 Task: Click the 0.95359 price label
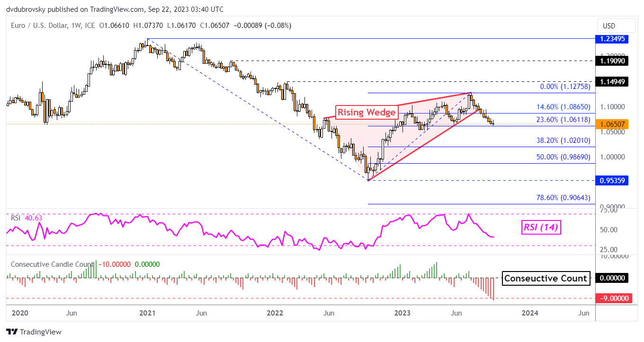(x=611, y=180)
